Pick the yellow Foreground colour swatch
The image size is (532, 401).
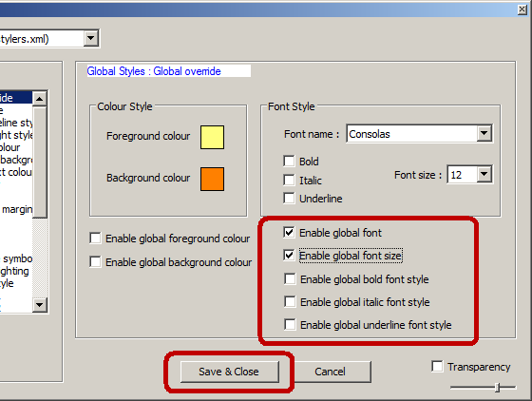(212, 138)
